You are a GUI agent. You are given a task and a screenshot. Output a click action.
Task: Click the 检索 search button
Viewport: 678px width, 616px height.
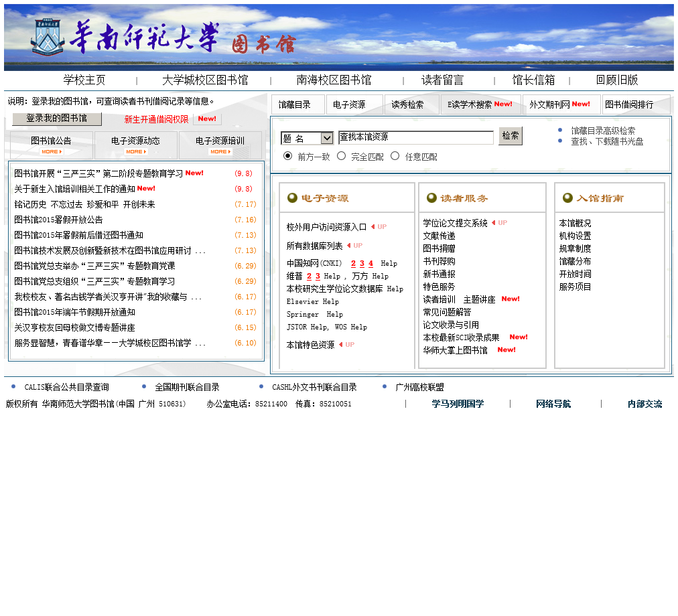(x=510, y=136)
